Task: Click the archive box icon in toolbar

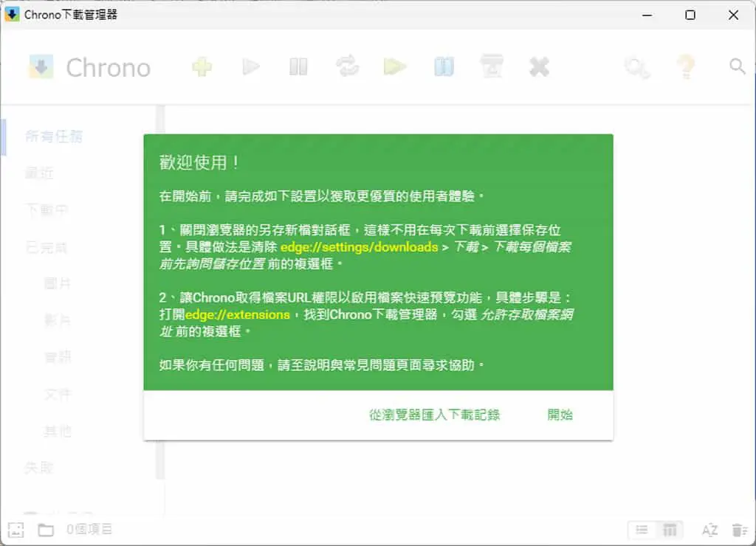Action: (491, 66)
